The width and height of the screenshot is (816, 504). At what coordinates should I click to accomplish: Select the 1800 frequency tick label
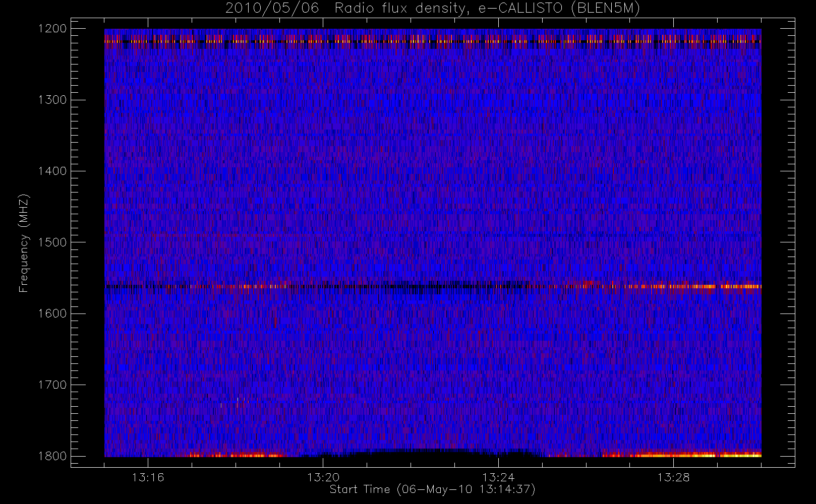click(x=52, y=456)
